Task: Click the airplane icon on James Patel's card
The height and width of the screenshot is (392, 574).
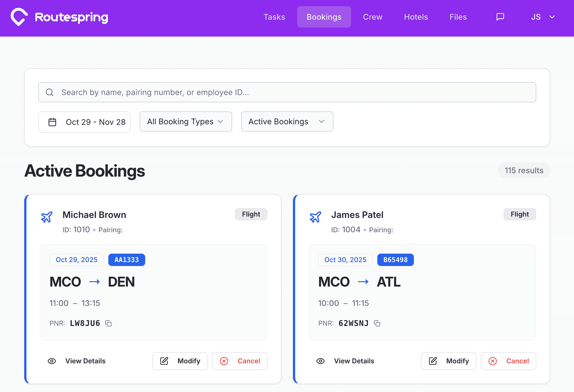Action: 316,217
